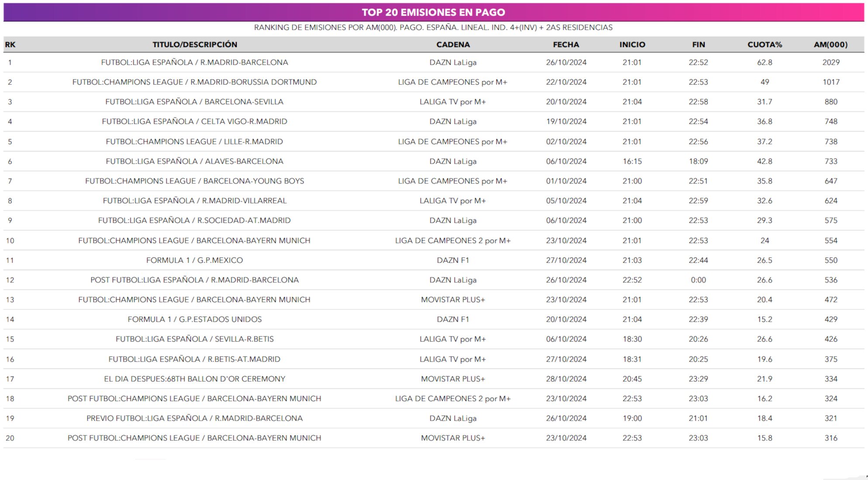868x480 pixels.
Task: Click the date 28/10/2024
Action: click(x=566, y=379)
